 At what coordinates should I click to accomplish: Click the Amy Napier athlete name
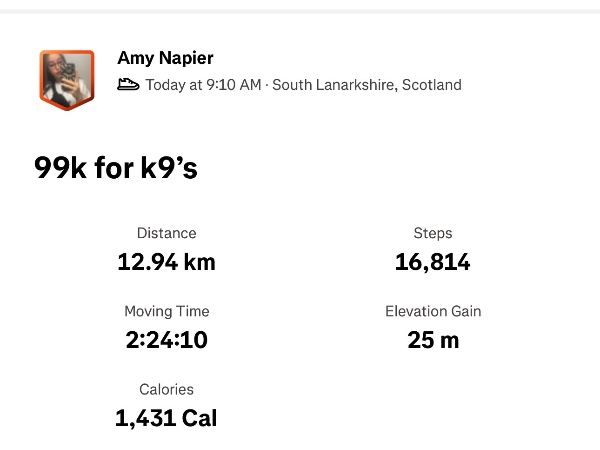click(x=165, y=58)
